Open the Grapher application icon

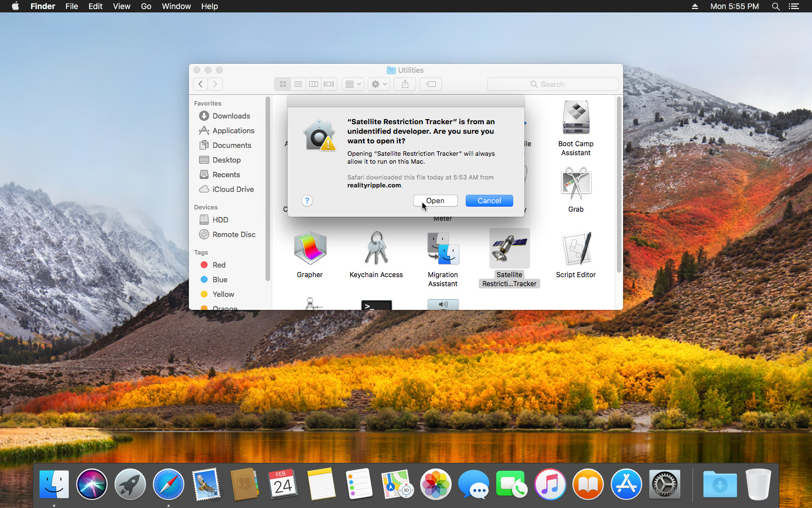(310, 248)
